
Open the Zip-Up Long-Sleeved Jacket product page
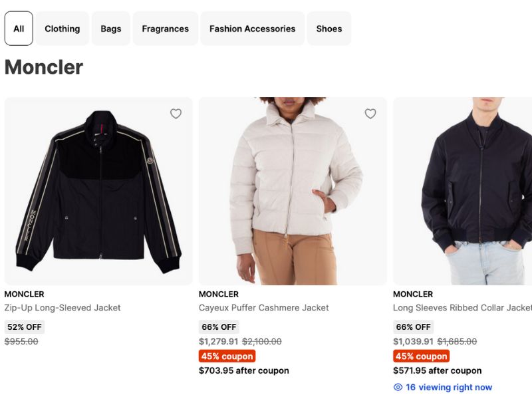pos(63,307)
